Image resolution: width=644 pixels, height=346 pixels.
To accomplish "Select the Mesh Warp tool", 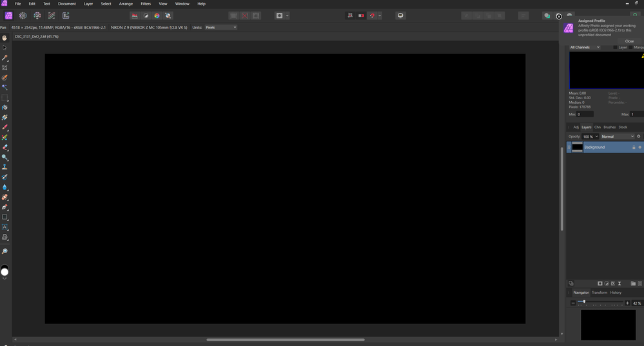I will pyautogui.click(x=5, y=237).
